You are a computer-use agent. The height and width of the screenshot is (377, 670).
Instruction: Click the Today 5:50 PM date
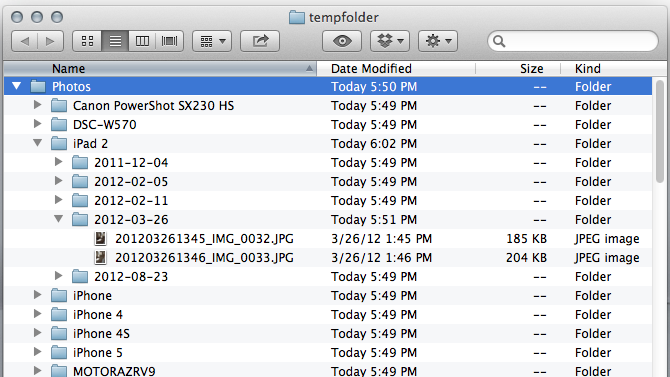pos(374,86)
